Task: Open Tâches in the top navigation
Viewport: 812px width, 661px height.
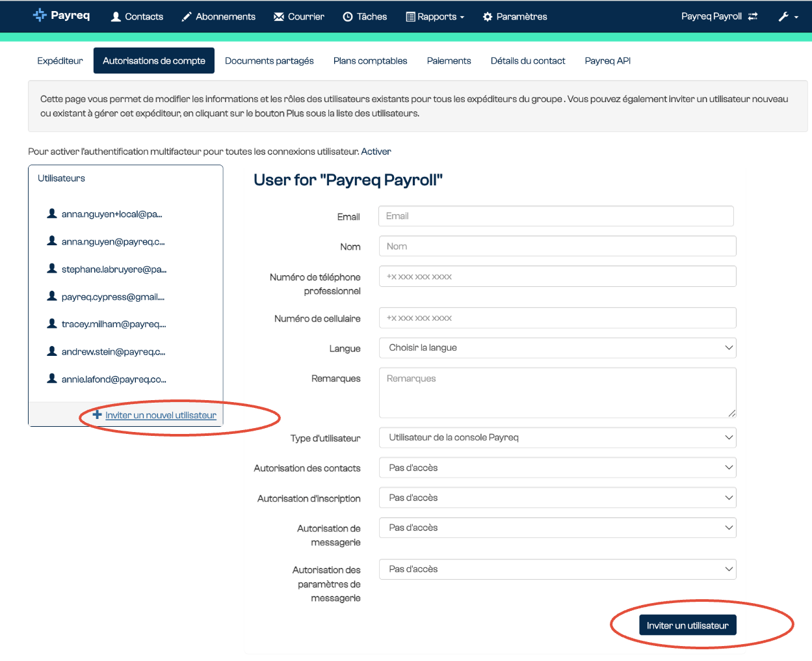Action: coord(365,17)
